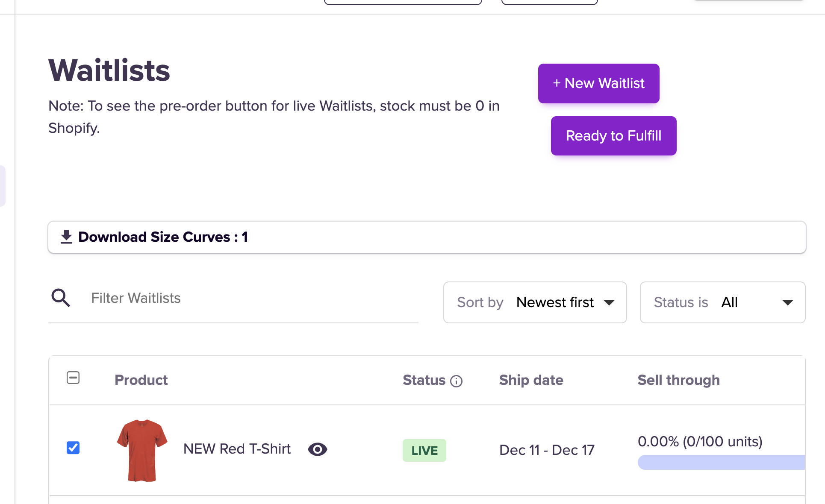This screenshot has height=504, width=825.
Task: Click the LIVE status badge
Action: click(x=424, y=451)
